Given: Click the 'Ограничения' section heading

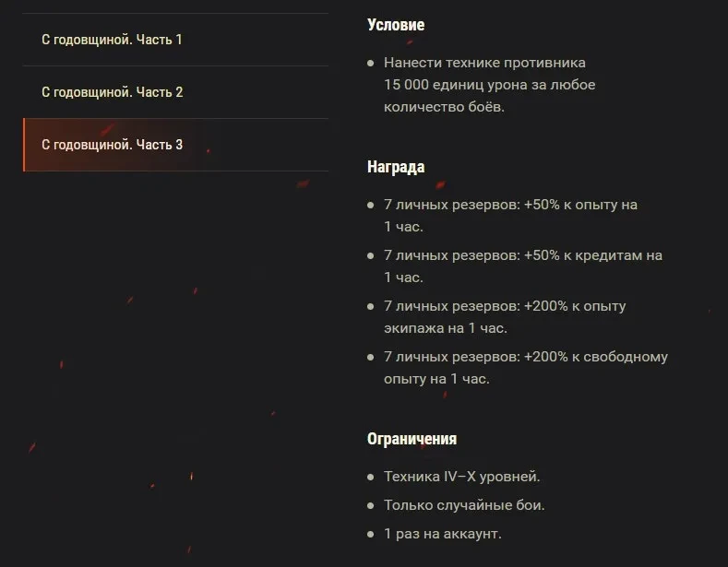Looking at the screenshot, I should 412,439.
